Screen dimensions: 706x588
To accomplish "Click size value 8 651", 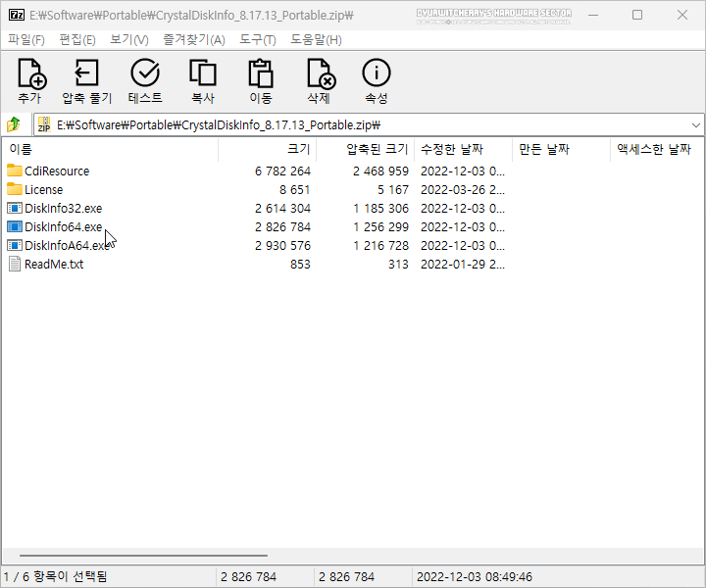I will pos(294,189).
